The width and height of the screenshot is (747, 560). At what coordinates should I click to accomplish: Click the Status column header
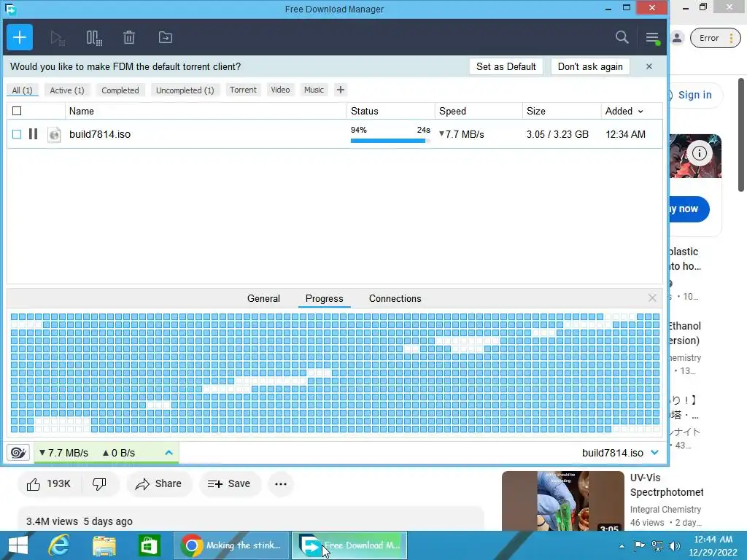tap(391, 111)
